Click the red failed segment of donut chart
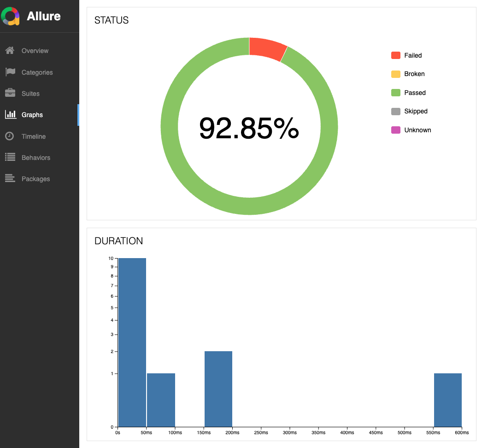This screenshot has width=482, height=448. 268,48
